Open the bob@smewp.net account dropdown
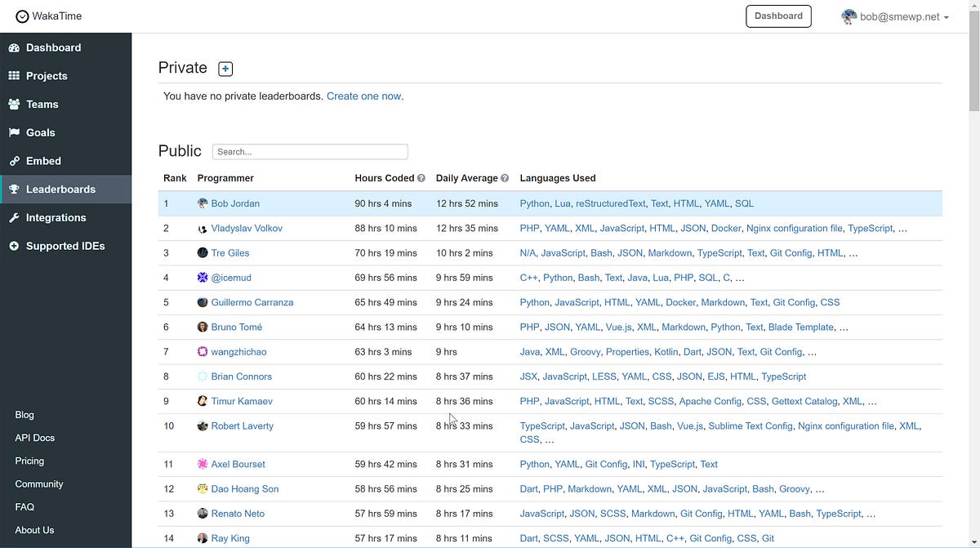Image resolution: width=980 pixels, height=548 pixels. 895,16
